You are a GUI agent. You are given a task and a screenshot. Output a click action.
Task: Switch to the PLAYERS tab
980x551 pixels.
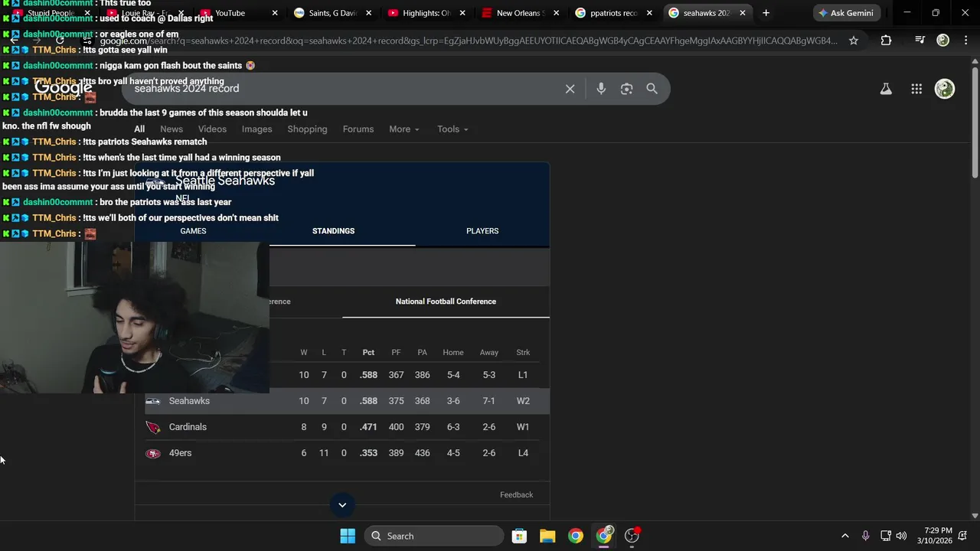click(x=482, y=231)
